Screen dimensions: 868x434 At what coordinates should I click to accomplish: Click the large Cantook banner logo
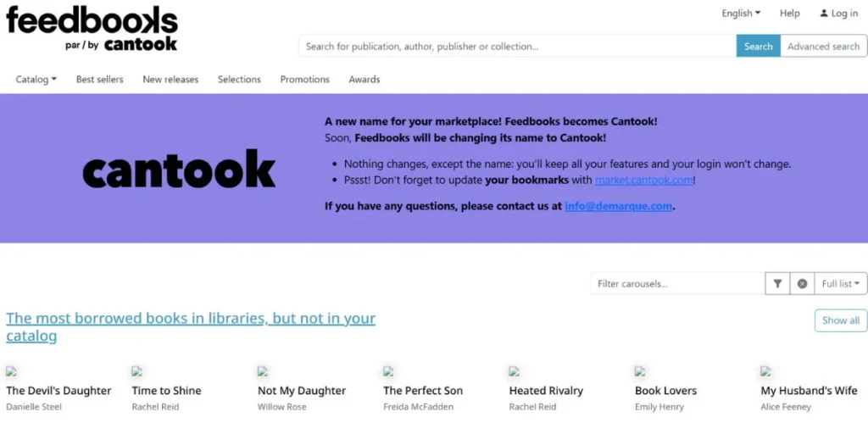179,169
